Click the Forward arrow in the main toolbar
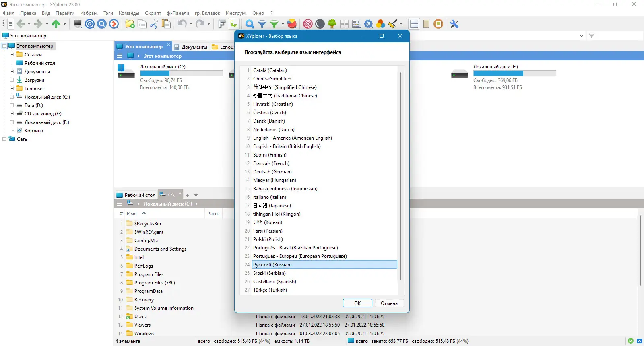 click(x=38, y=24)
